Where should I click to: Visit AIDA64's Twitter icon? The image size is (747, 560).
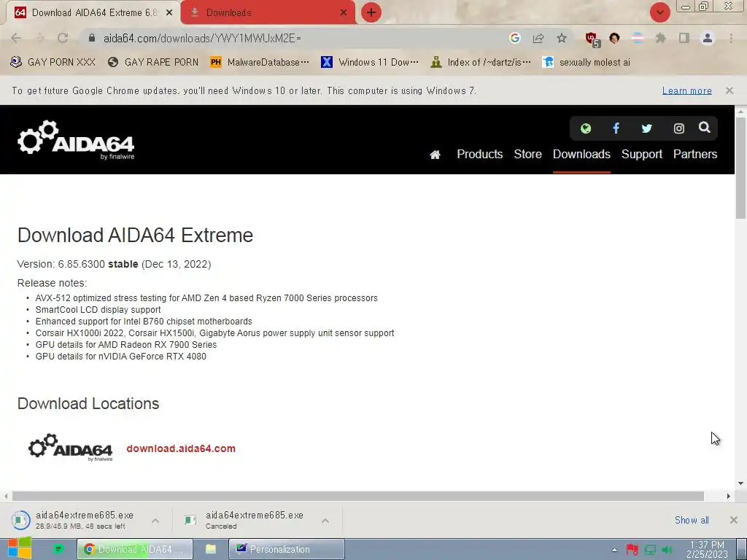click(646, 128)
